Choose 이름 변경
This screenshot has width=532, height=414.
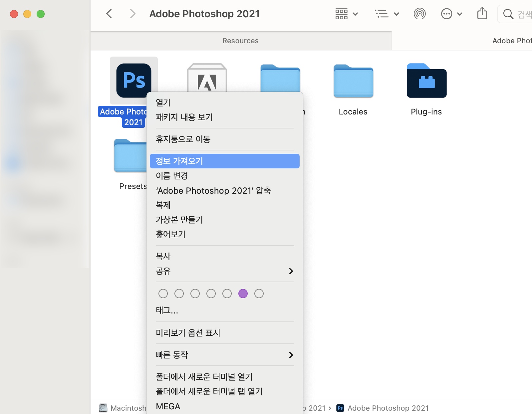225,176
